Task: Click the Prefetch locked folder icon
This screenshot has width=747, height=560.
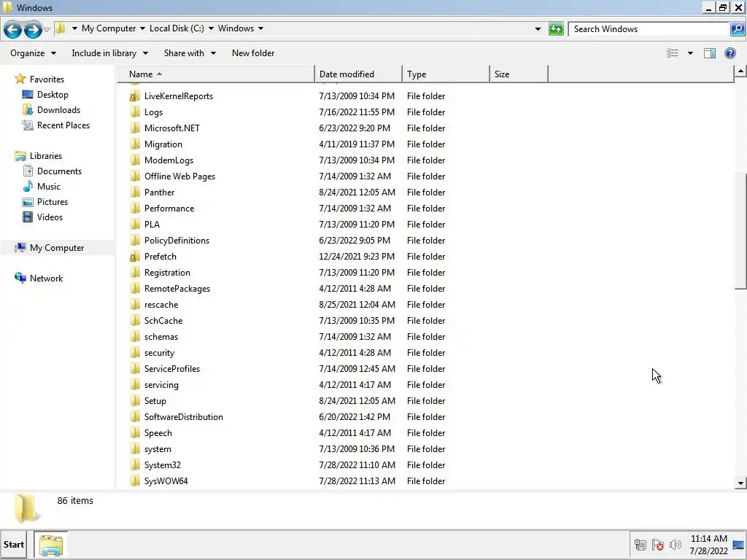Action: pos(135,257)
